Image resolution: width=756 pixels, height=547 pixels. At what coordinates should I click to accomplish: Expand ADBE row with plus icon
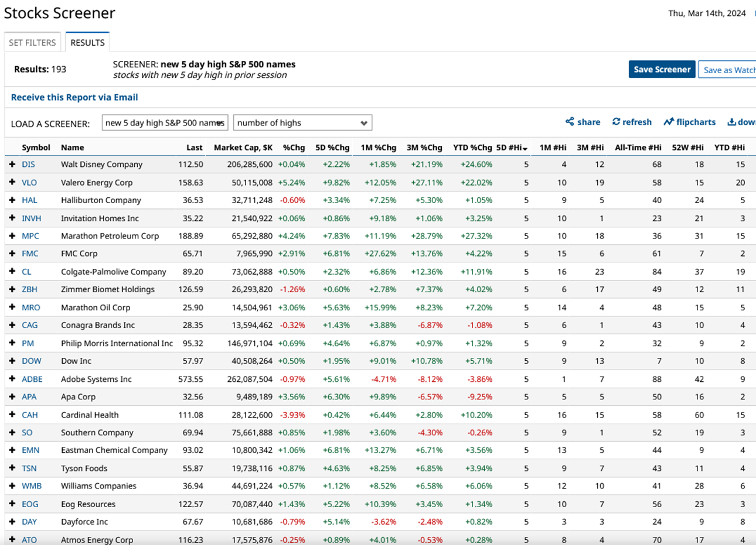point(12,379)
